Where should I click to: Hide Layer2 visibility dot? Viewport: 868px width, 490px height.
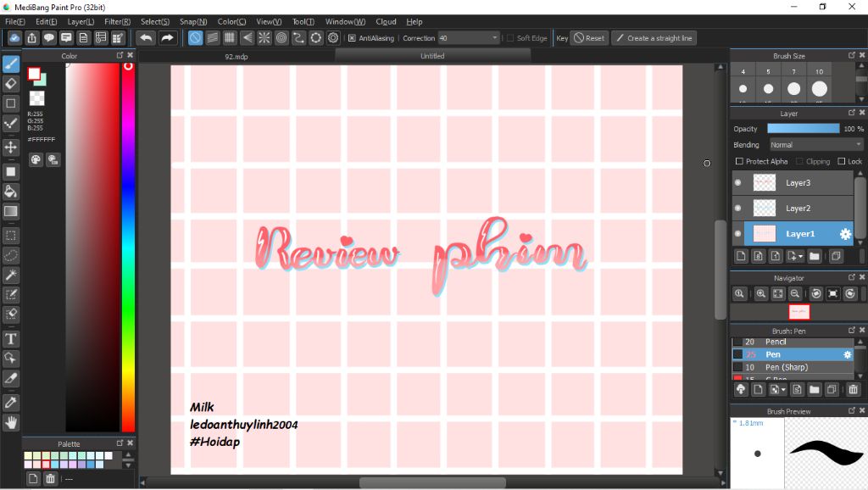click(x=738, y=209)
